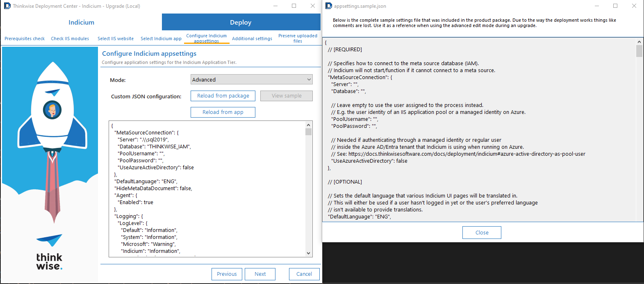Click the "HideMetaDataDocument": false line
The image size is (644, 284).
153,189
